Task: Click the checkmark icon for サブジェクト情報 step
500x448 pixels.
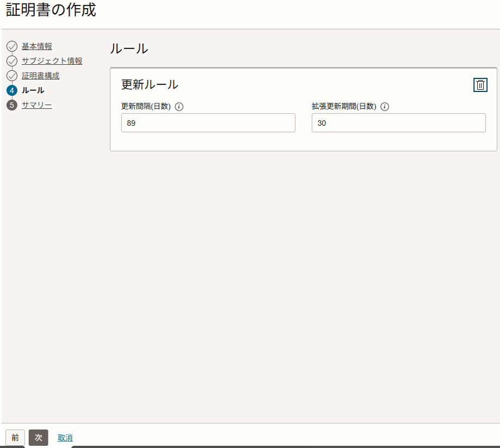Action: pyautogui.click(x=12, y=61)
